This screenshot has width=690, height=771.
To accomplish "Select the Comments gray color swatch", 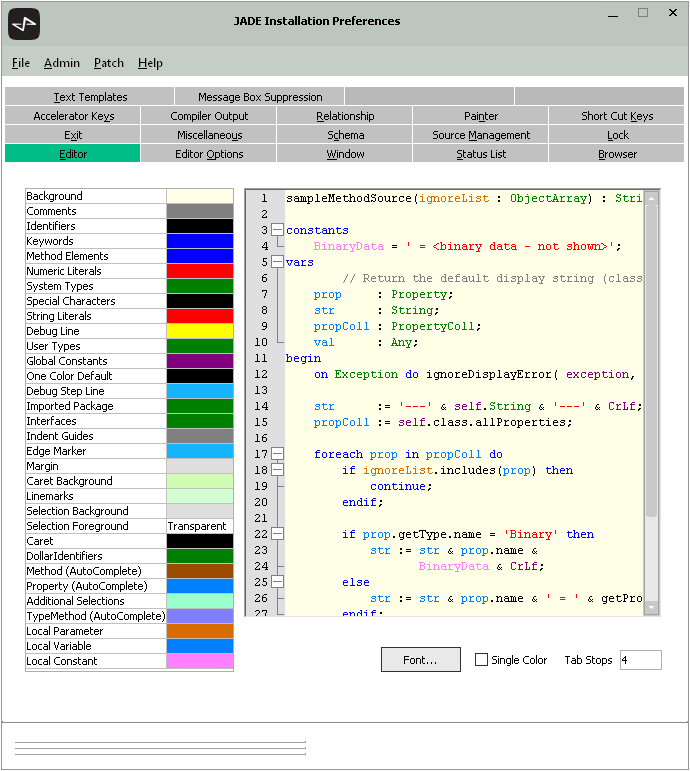I will (199, 211).
